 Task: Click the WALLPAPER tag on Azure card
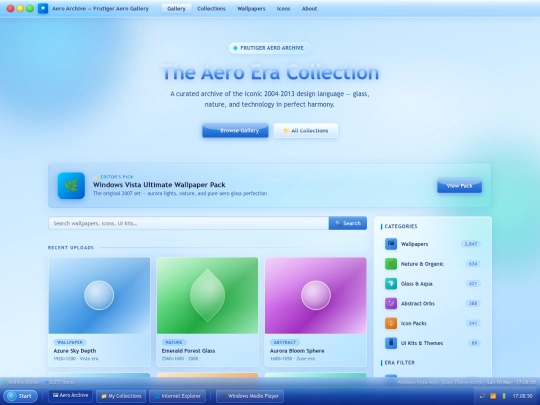[70, 342]
